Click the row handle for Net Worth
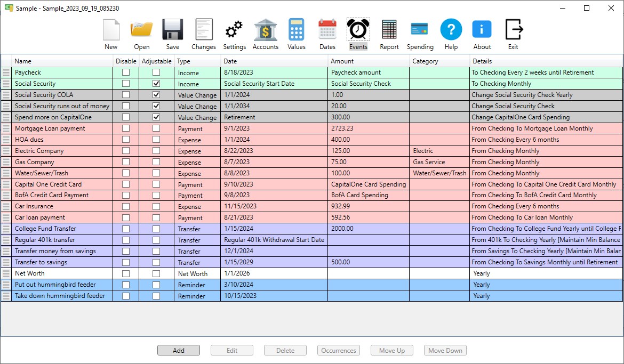 [x=6, y=273]
